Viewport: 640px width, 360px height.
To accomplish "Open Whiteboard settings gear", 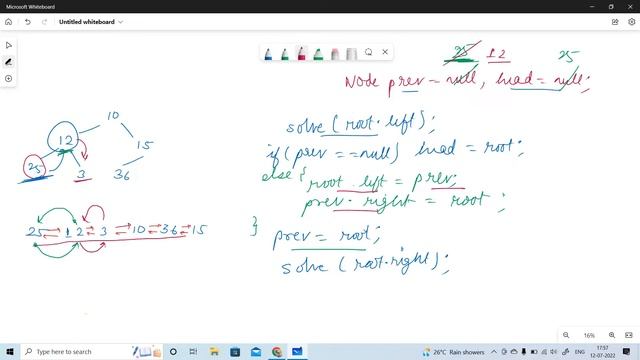I will 631,22.
